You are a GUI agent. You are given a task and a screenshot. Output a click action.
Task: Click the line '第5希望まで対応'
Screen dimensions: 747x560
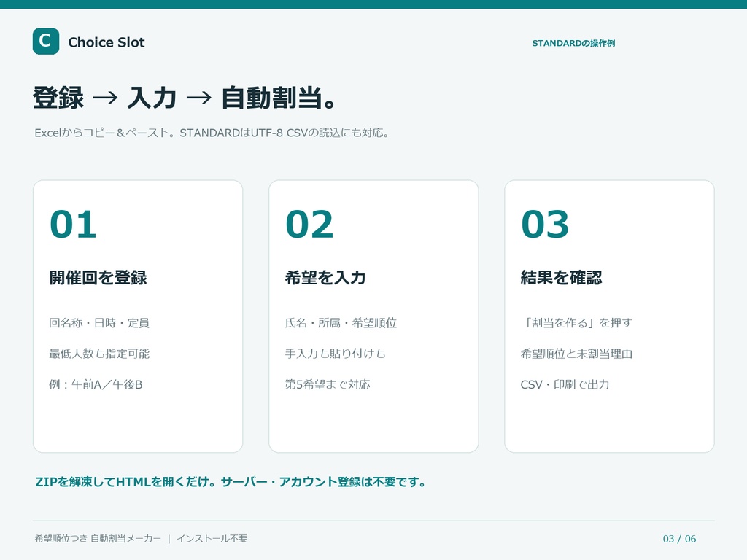[328, 385]
